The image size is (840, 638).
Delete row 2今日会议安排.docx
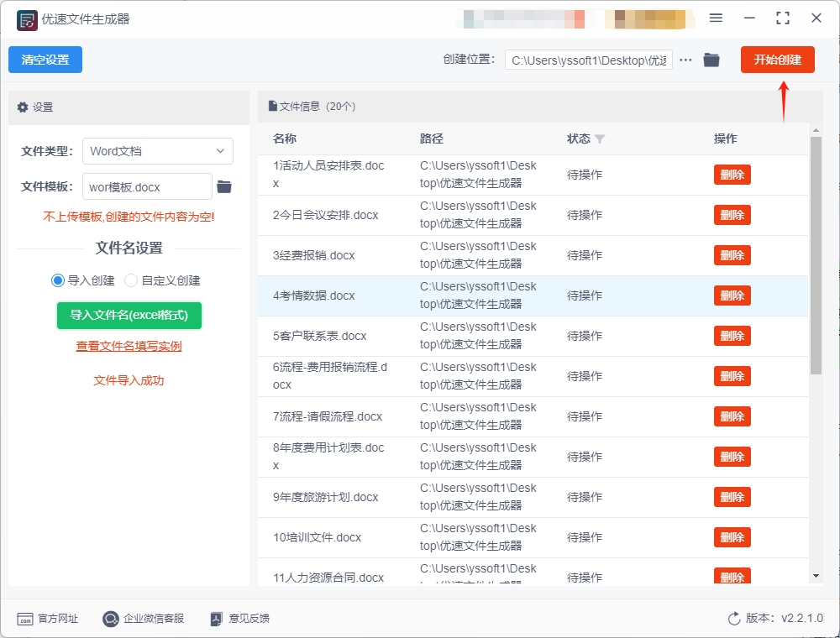click(x=732, y=215)
